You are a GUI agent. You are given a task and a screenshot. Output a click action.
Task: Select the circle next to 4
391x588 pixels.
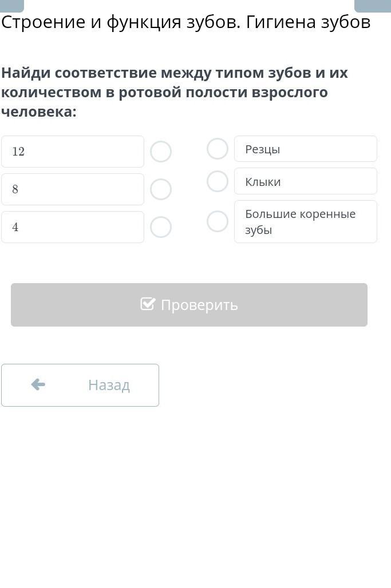(161, 227)
